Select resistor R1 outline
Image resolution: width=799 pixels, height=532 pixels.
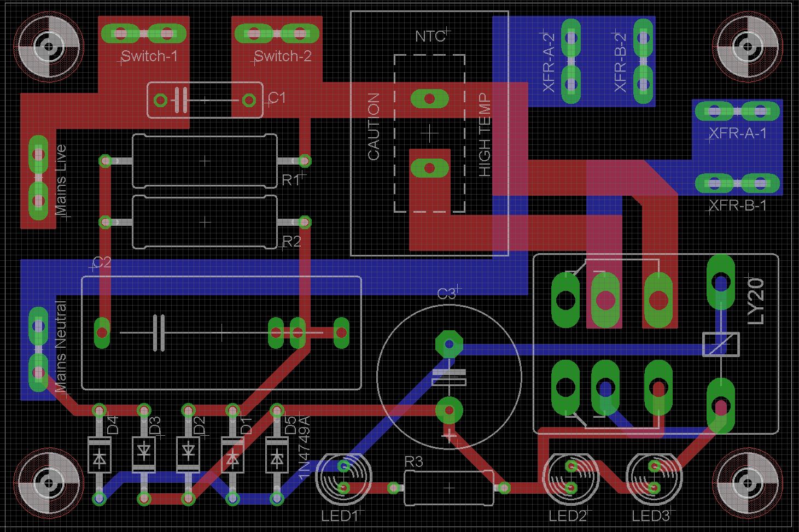pos(205,161)
